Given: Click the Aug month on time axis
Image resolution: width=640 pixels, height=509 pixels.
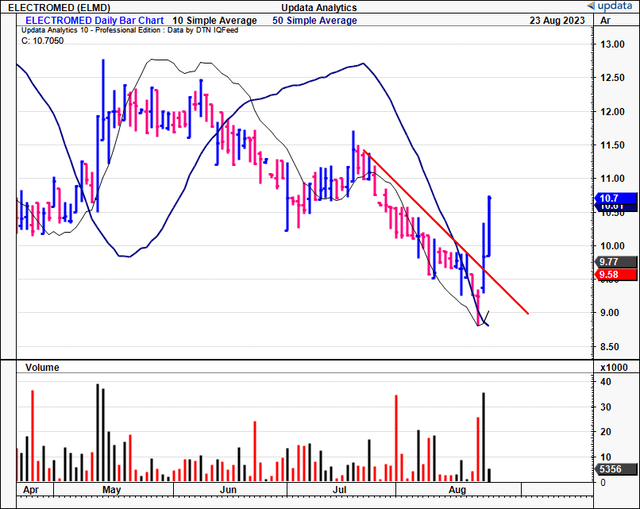Looking at the screenshot, I should pos(457,489).
